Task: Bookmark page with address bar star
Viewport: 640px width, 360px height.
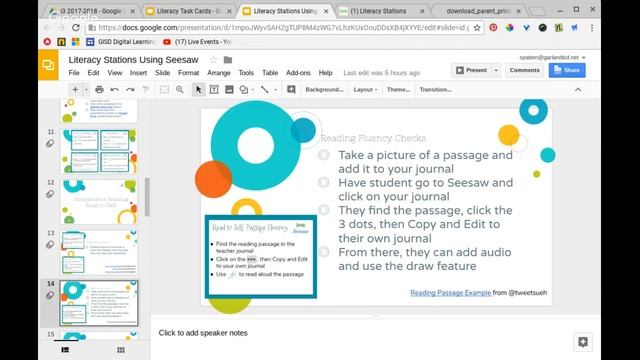Action: 477,28
